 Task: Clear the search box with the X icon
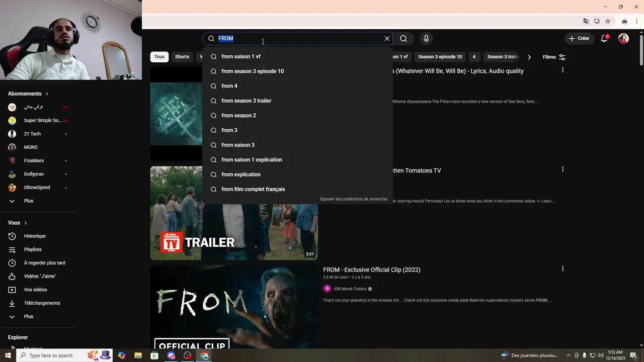pos(387,39)
